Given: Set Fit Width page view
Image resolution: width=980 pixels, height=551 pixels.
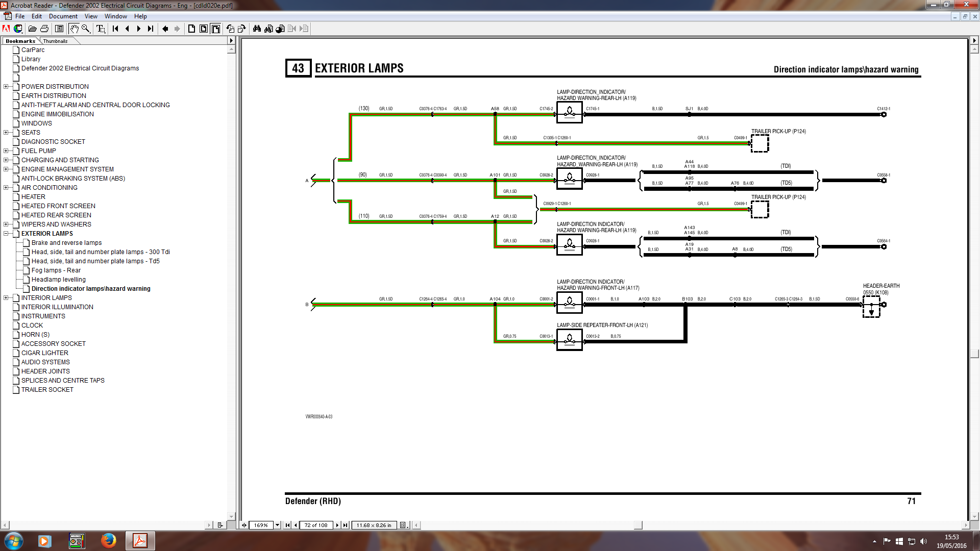Looking at the screenshot, I should 215,29.
